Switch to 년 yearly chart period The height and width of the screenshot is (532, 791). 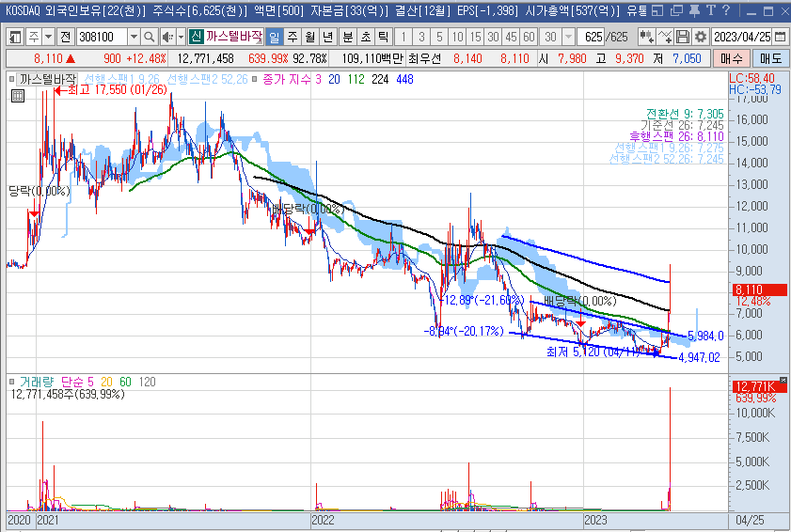[328, 37]
